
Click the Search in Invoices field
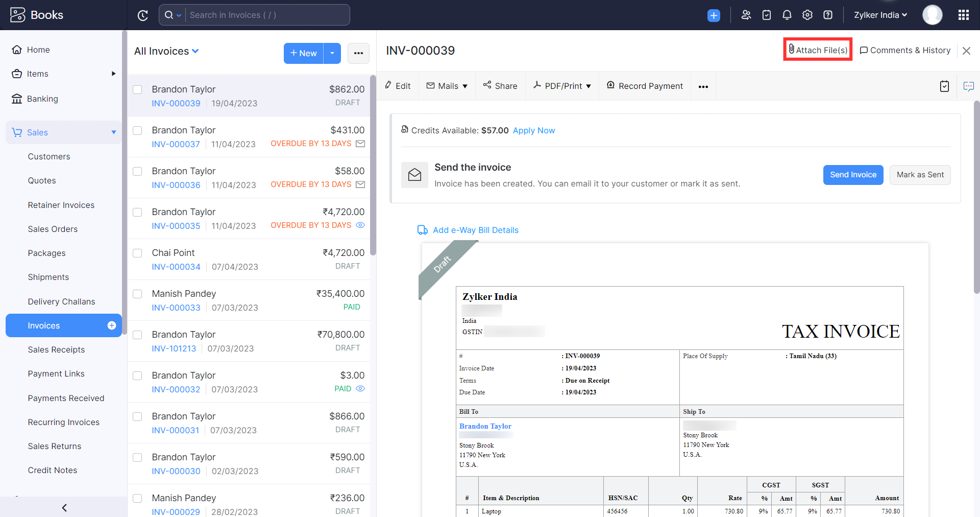point(266,15)
